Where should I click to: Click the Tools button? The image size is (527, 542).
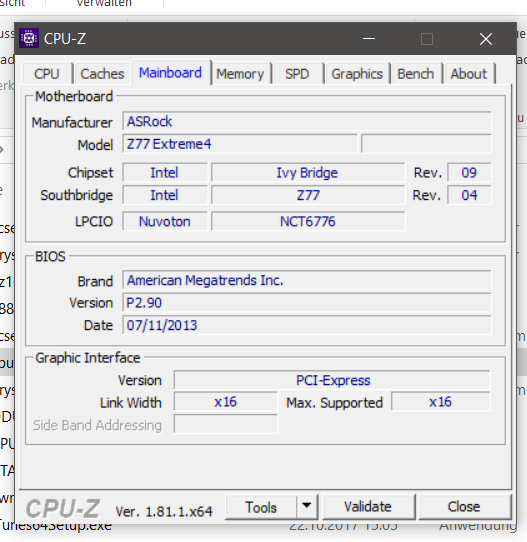(x=261, y=507)
